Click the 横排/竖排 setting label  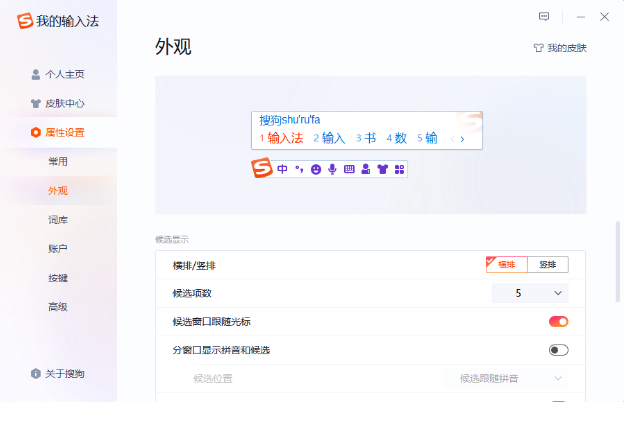(x=194, y=266)
